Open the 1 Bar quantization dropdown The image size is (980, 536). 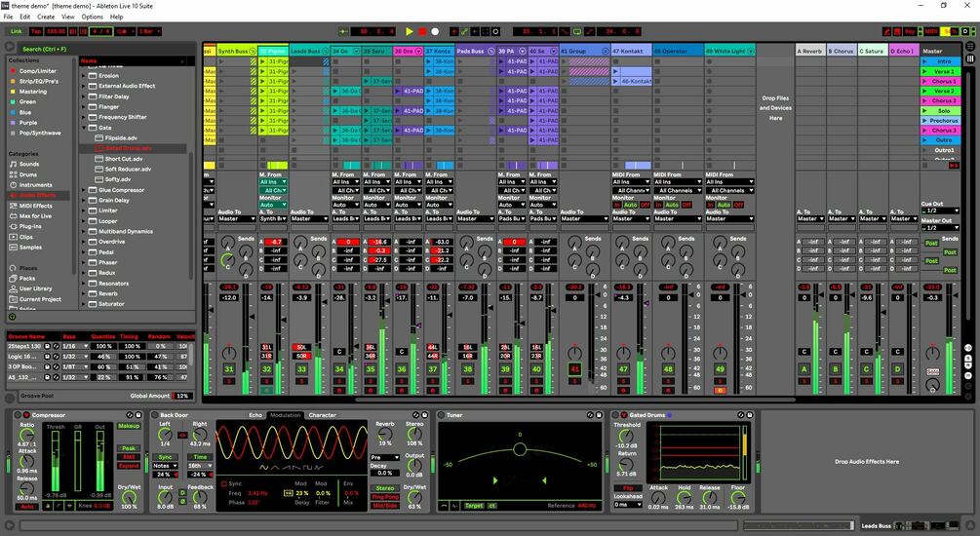149,31
